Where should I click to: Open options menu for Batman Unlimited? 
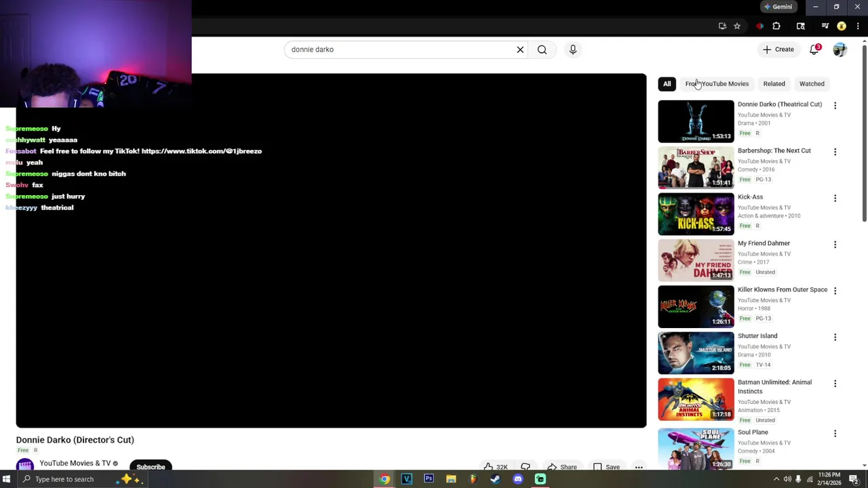point(835,384)
